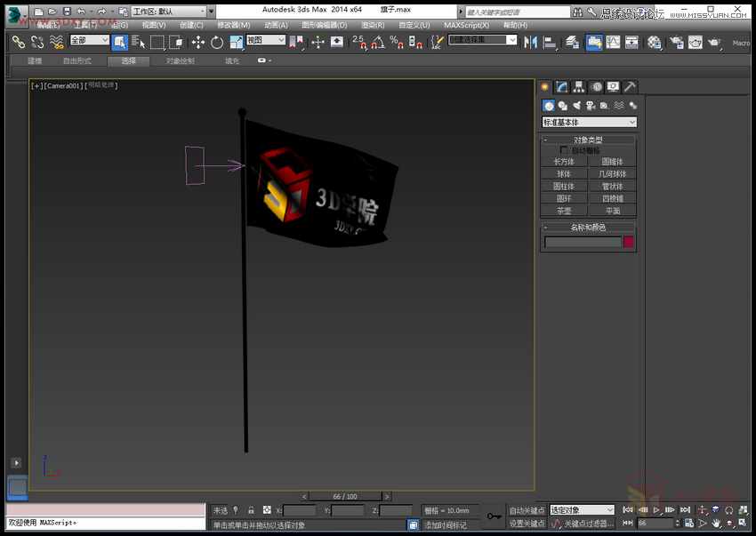Open the 标准基本体 primitives dropdown
756x536 pixels.
[x=587, y=123]
